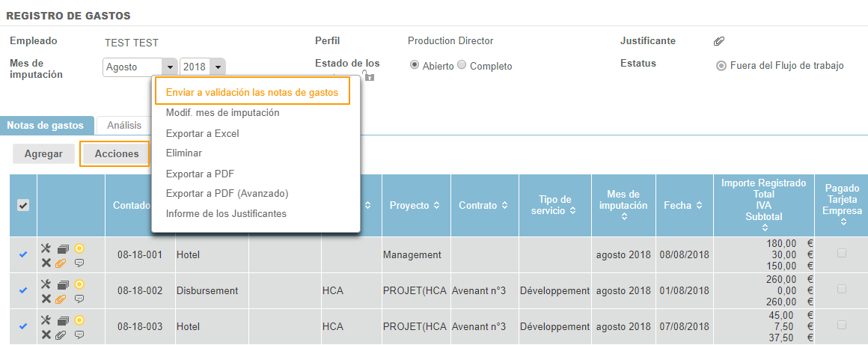The height and width of the screenshot is (345, 868).
Task: Click the gray paperclip icon for expense 08-18-003
Action: [x=62, y=335]
